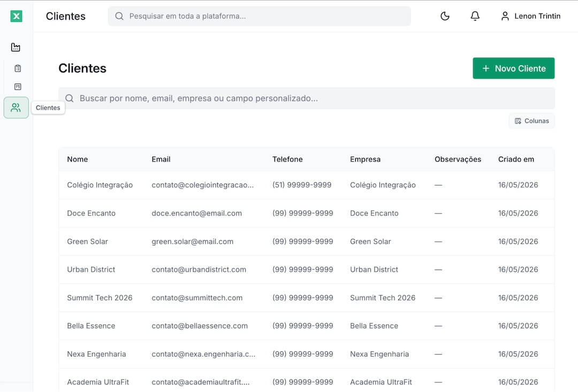Click the Empresa column header
The image size is (578, 392).
coord(366,159)
